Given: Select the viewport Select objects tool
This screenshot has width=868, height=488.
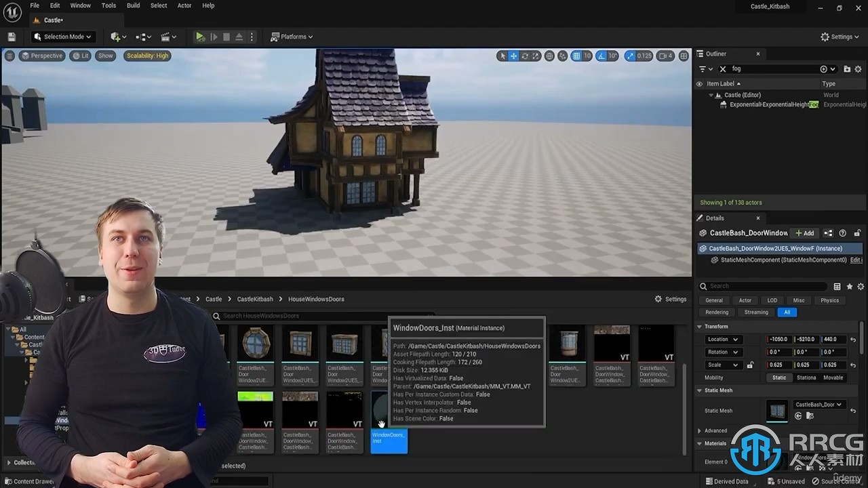Looking at the screenshot, I should point(502,56).
